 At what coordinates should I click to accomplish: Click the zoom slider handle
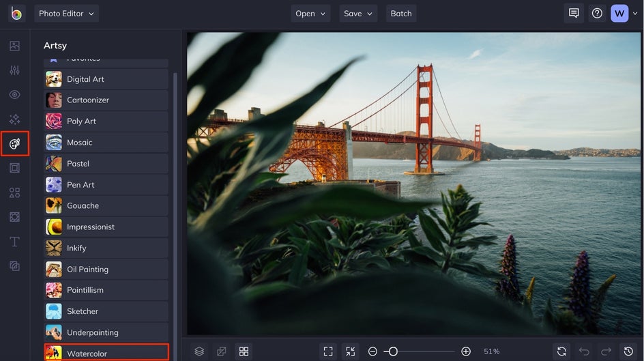(393, 351)
